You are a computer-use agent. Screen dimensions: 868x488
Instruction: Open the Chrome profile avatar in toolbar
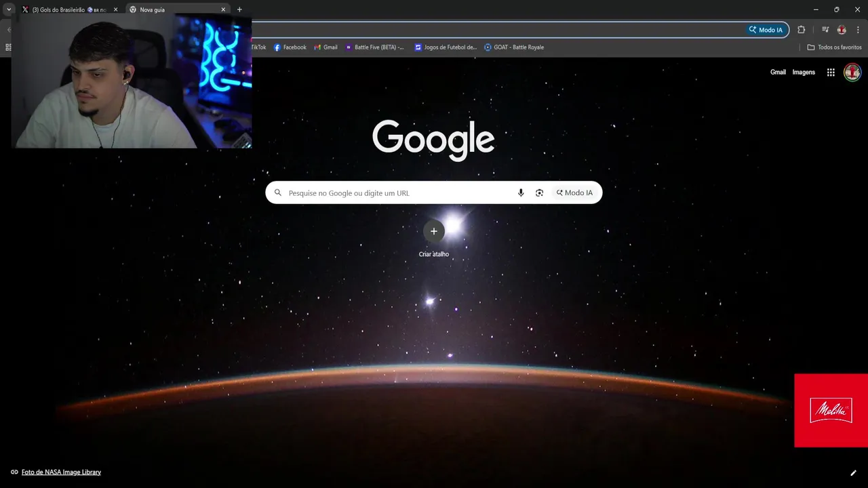point(842,30)
